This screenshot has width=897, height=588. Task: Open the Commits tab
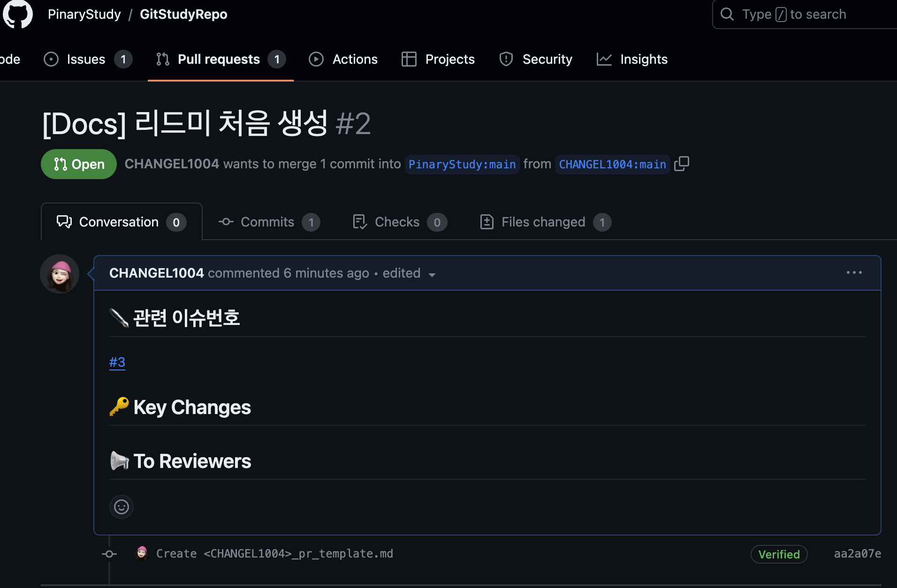(266, 222)
